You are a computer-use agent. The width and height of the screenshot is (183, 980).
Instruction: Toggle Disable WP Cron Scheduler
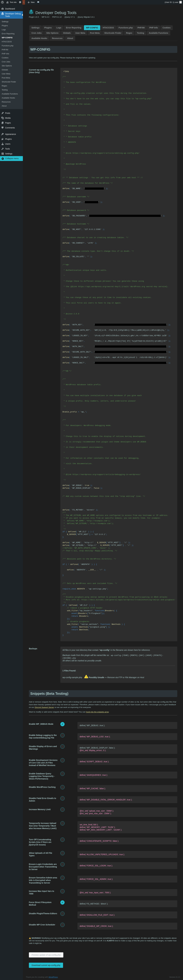[62, 925]
